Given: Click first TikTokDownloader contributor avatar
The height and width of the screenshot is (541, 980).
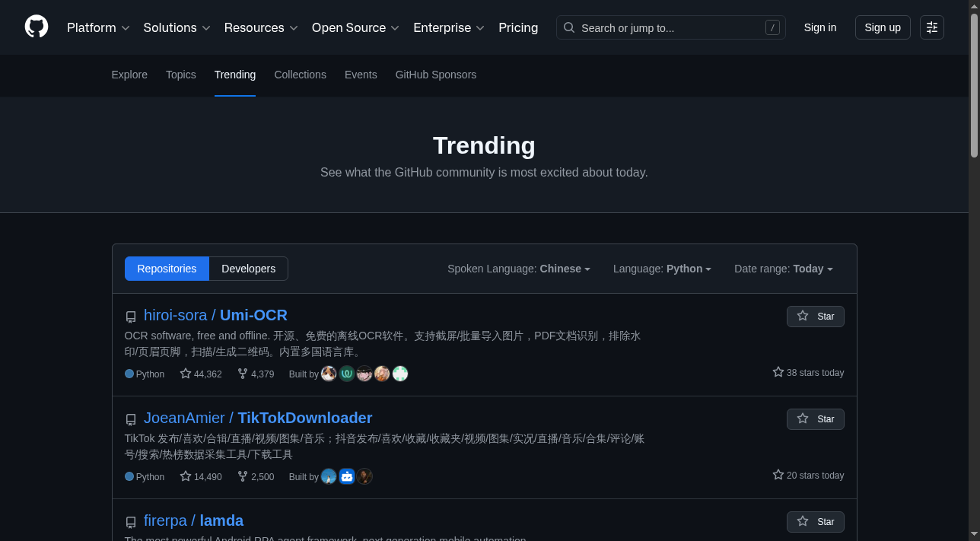Looking at the screenshot, I should click(x=329, y=476).
